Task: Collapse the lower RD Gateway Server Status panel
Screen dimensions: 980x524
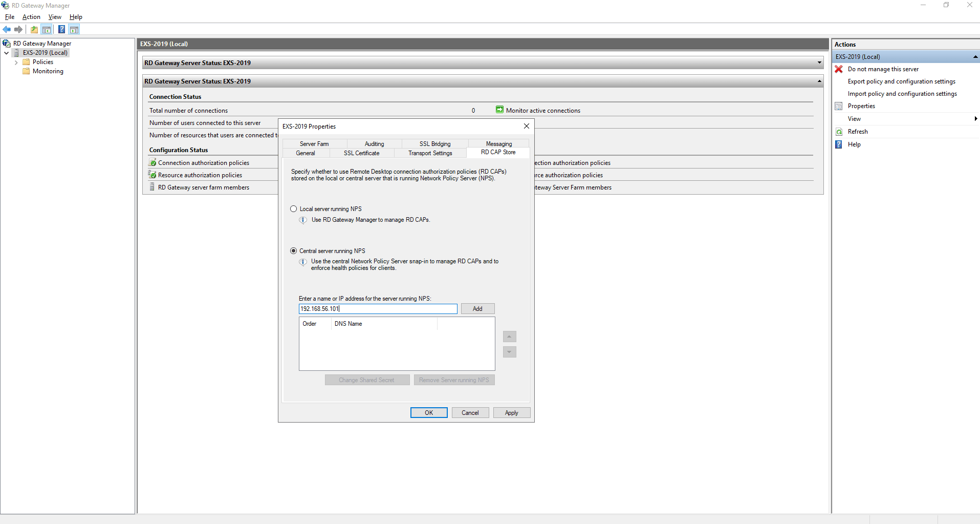Action: (819, 81)
